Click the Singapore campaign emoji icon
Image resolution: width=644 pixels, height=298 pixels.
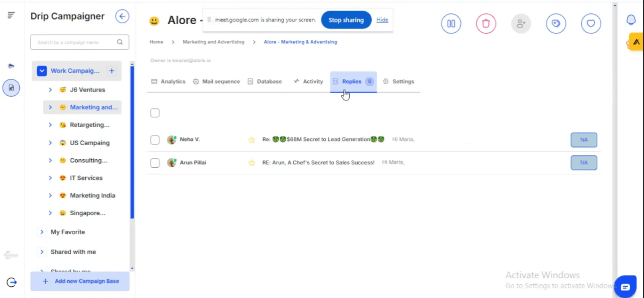pos(62,213)
